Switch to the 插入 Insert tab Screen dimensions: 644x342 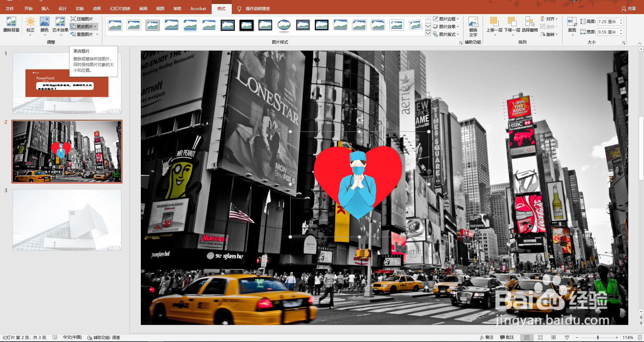coord(46,8)
